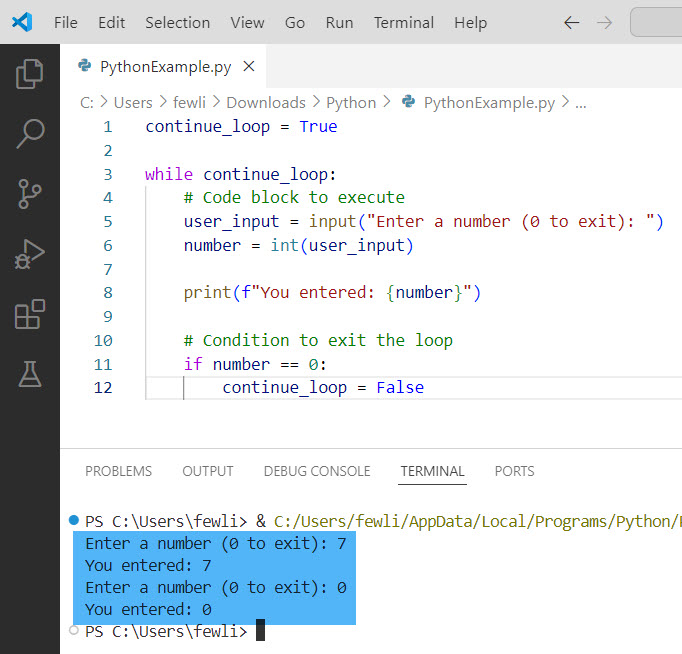The image size is (682, 654).
Task: Switch to the DEBUG CONSOLE tab
Action: point(317,471)
